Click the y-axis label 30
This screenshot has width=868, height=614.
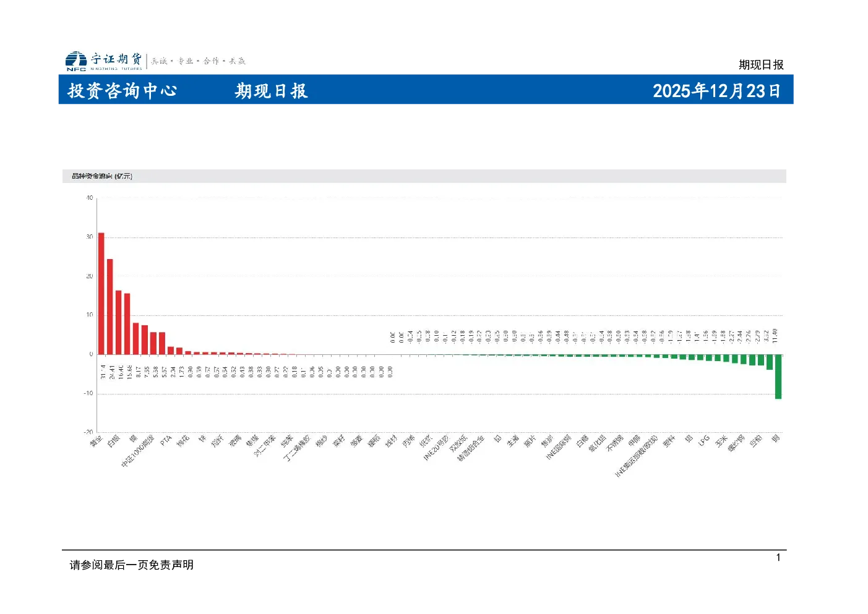coord(90,237)
